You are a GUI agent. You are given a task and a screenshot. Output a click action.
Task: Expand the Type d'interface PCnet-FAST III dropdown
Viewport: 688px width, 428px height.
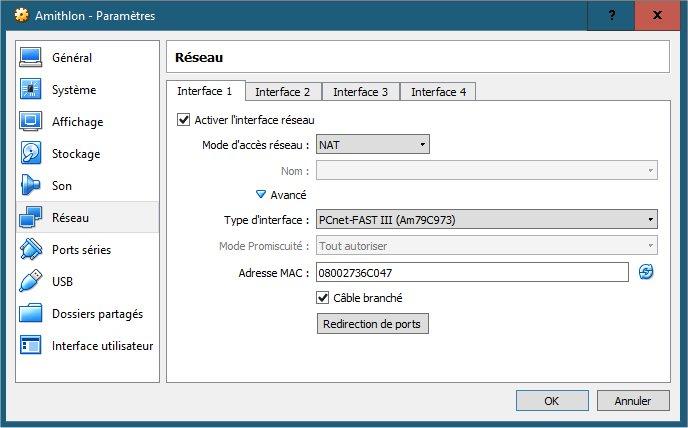[487, 219]
